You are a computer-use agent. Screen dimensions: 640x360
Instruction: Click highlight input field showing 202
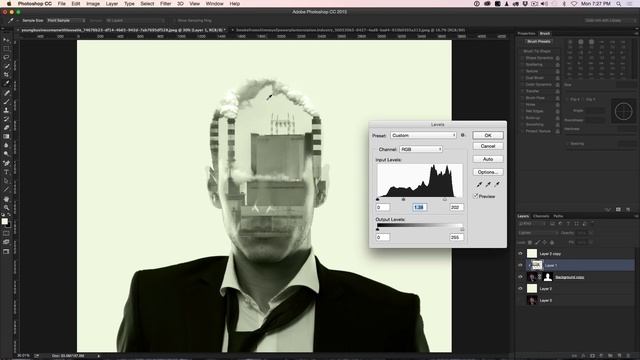click(x=456, y=207)
